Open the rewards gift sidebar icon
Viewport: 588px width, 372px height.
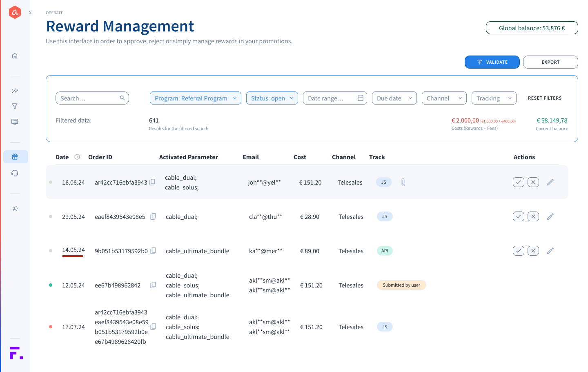[15, 157]
